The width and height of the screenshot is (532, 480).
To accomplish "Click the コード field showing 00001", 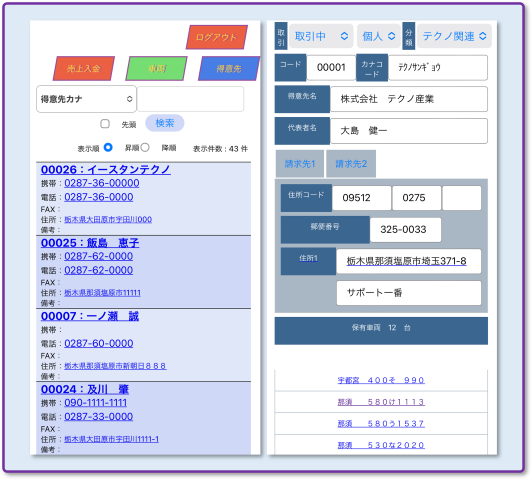I will pyautogui.click(x=331, y=68).
